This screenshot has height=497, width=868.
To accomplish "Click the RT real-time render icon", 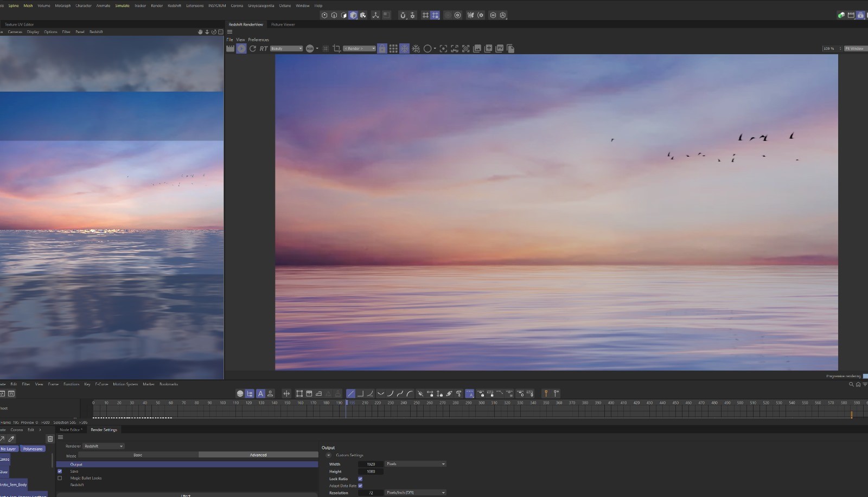I will click(x=263, y=49).
